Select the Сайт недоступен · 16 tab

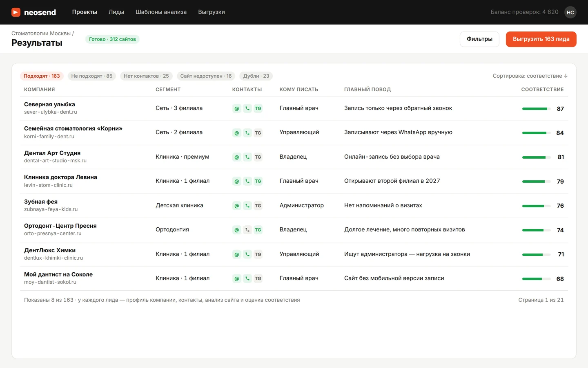(x=206, y=76)
